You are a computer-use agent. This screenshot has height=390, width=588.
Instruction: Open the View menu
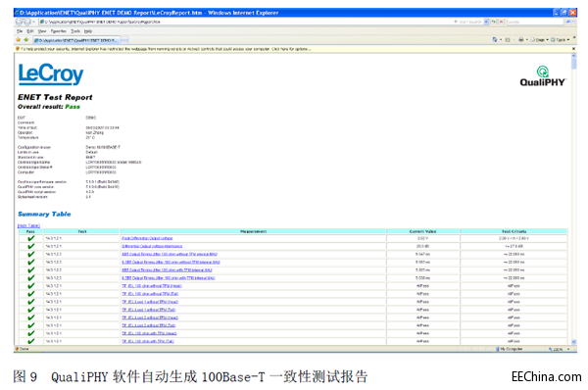(x=42, y=31)
